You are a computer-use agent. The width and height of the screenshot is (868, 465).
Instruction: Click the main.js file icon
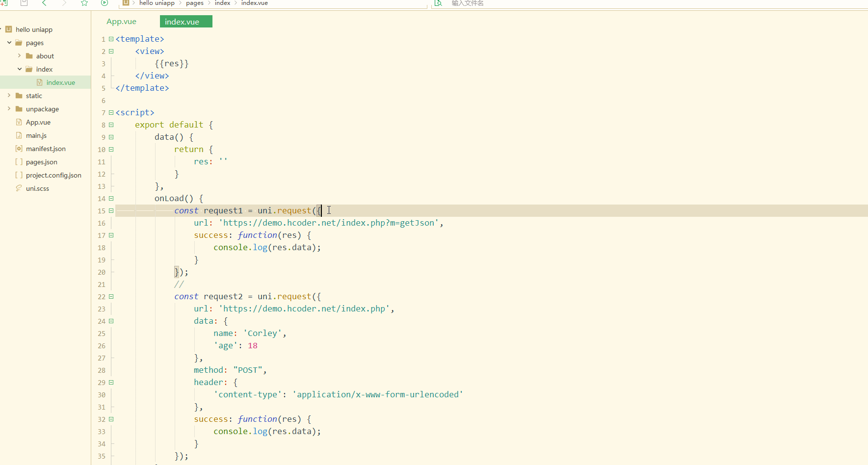click(19, 135)
